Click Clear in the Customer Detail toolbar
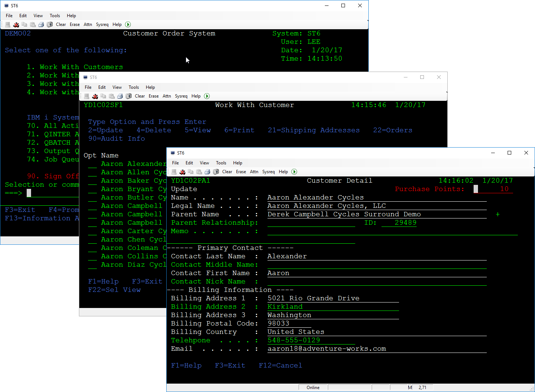Viewport: 535px width, 392px height. [227, 172]
